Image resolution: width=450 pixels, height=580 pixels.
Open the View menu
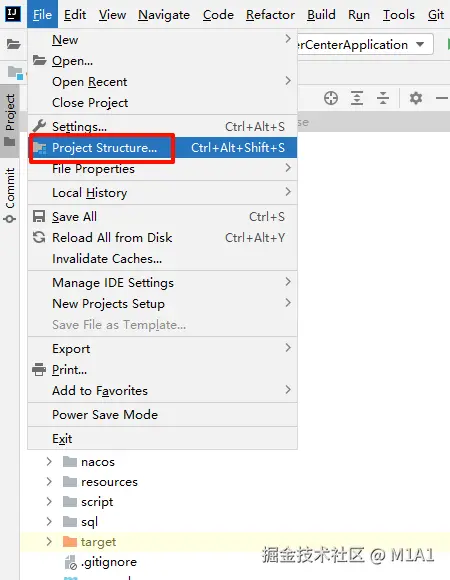click(112, 15)
